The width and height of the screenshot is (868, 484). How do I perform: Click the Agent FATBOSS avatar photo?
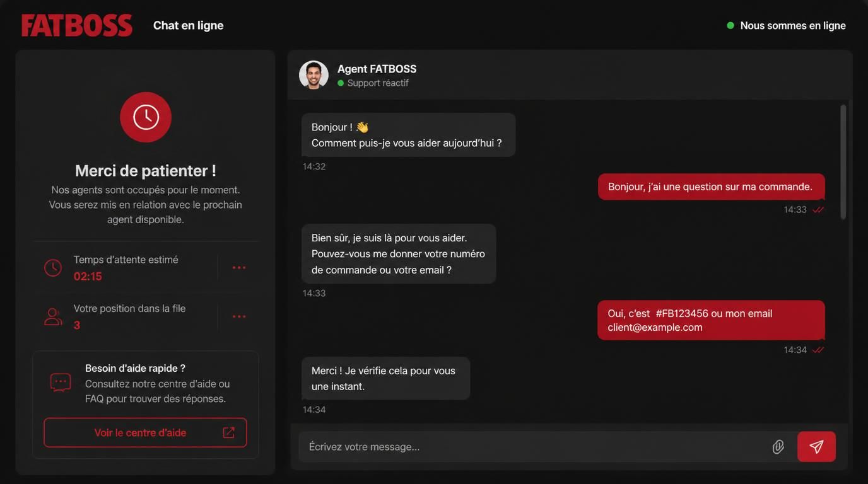pos(314,75)
